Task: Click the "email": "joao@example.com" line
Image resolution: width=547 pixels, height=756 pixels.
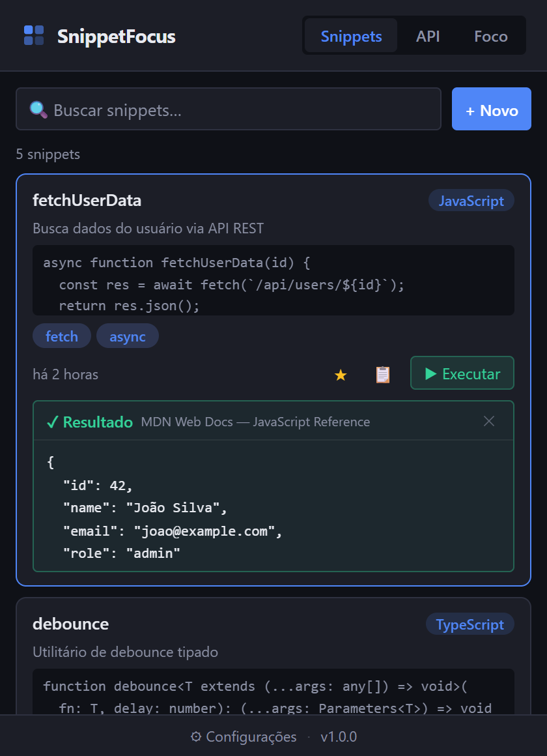Action: pos(173,531)
